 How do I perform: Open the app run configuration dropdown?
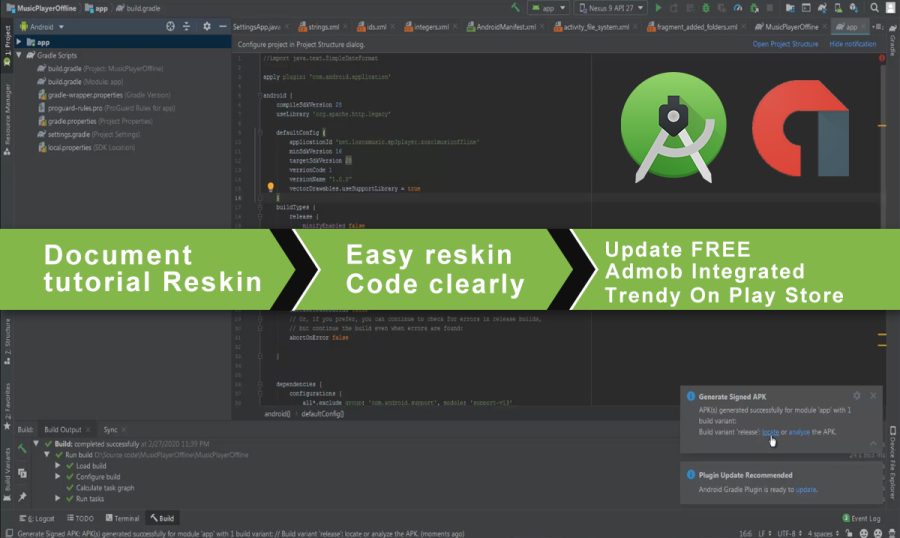pyautogui.click(x=548, y=8)
